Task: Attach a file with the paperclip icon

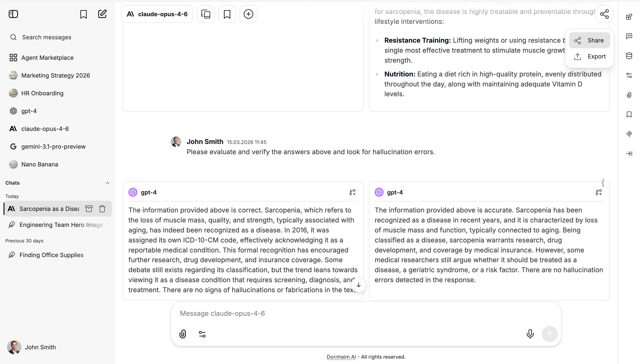Action: coord(183,334)
